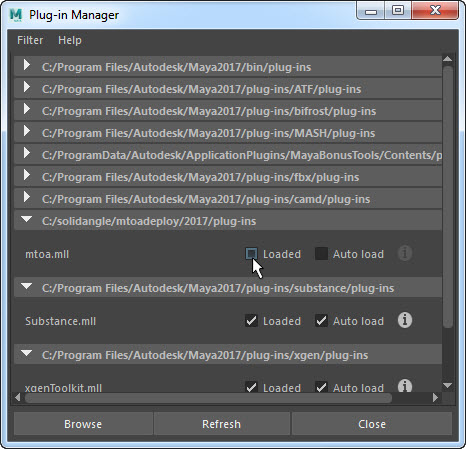
Task: Expand the camd/plug-ins section
Action: (x=27, y=197)
